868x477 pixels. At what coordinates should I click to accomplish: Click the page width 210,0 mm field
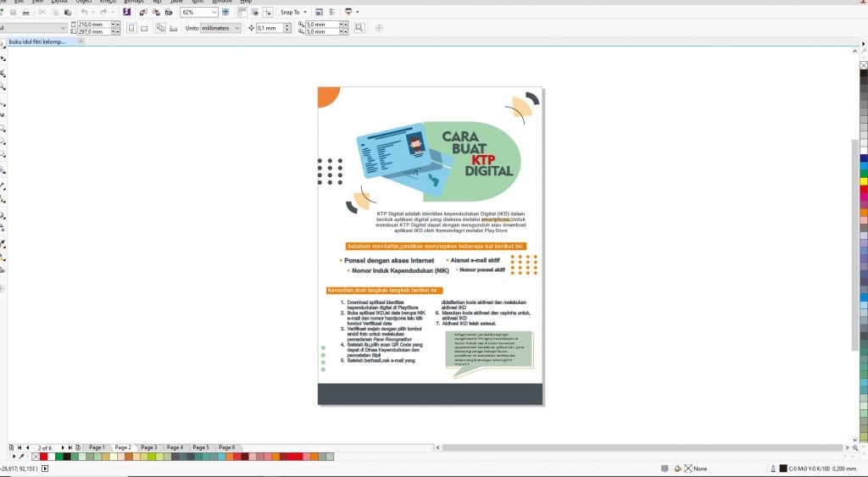94,25
